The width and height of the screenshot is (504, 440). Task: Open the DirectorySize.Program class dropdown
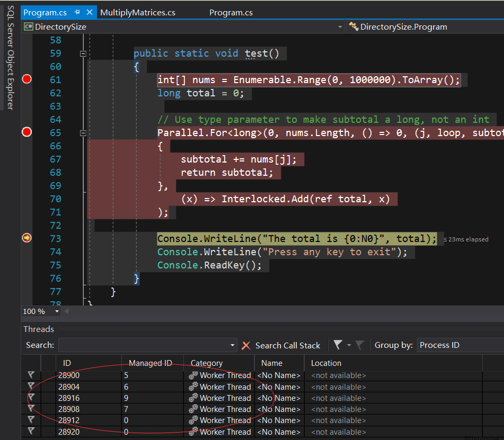426,26
